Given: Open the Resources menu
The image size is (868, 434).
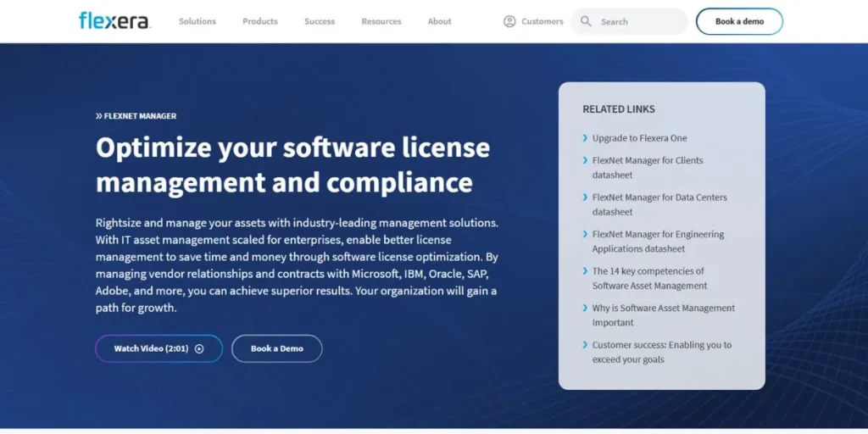Looking at the screenshot, I should pos(381,21).
